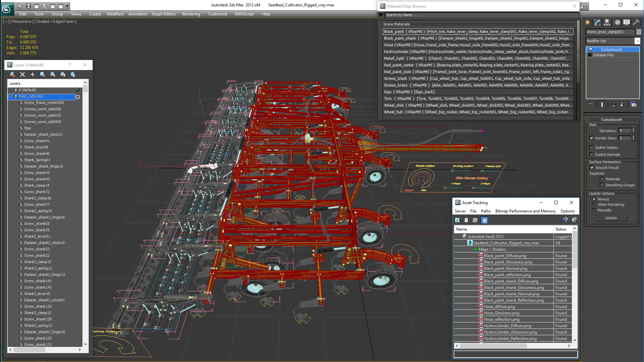Click the Update button

(x=611, y=218)
